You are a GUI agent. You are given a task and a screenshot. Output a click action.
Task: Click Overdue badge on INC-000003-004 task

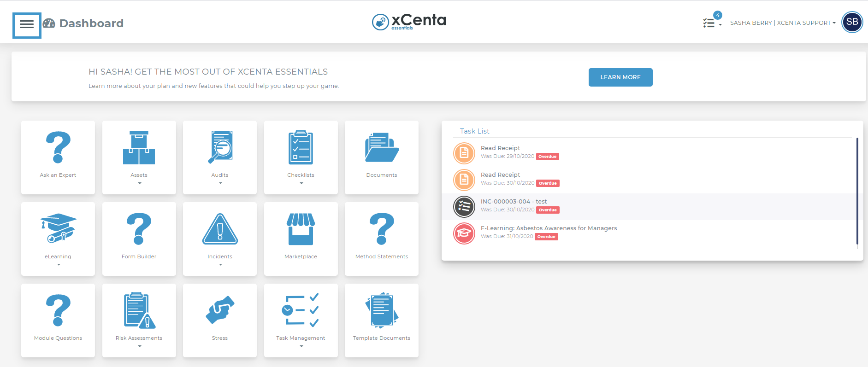coord(548,210)
